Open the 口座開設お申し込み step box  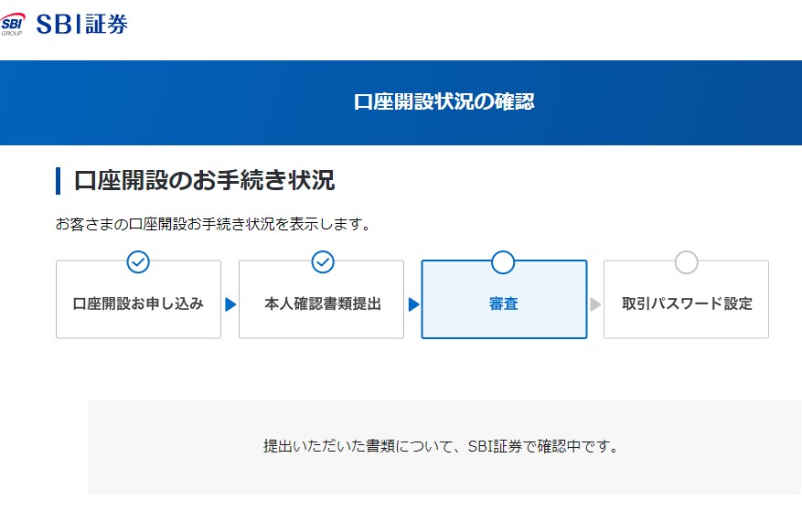139,300
